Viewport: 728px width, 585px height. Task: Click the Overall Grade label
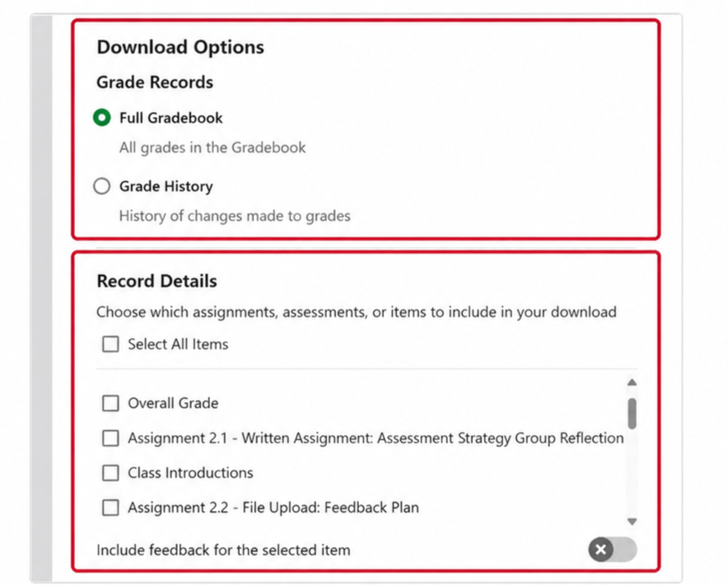point(173,403)
